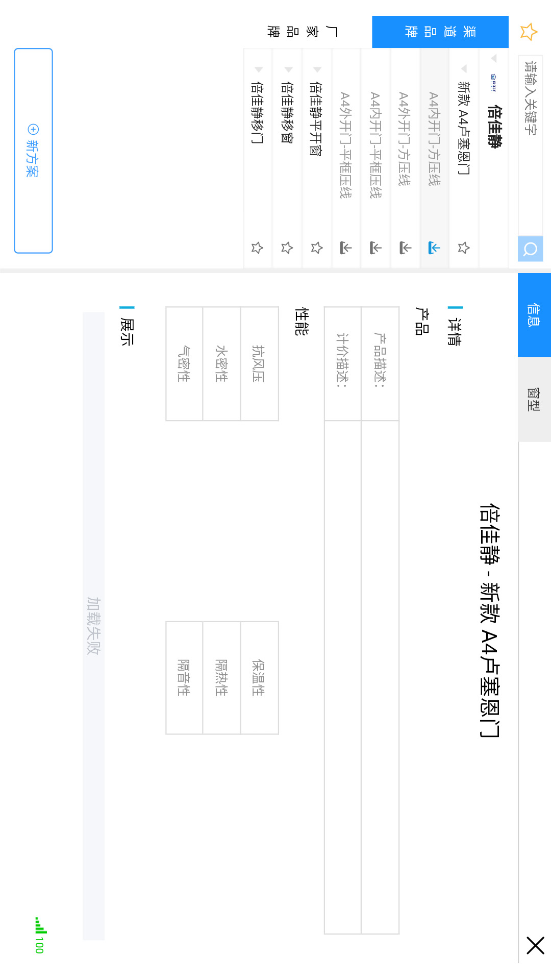
Task: Click the 产品描述: label cell
Action: point(380,364)
